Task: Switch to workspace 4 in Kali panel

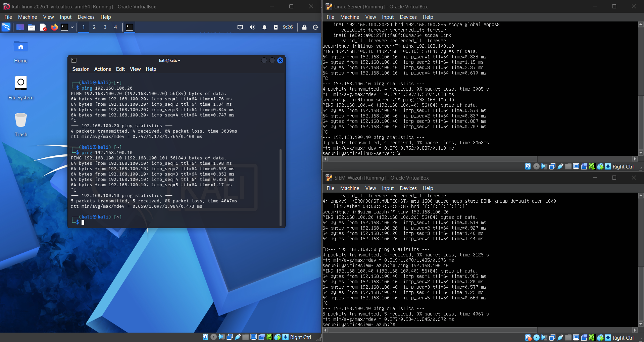Action: [x=115, y=27]
